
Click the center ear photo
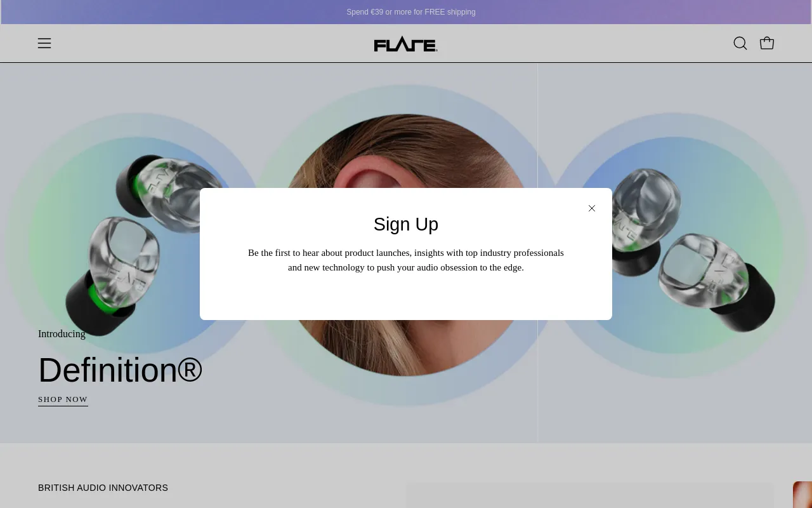[406, 152]
